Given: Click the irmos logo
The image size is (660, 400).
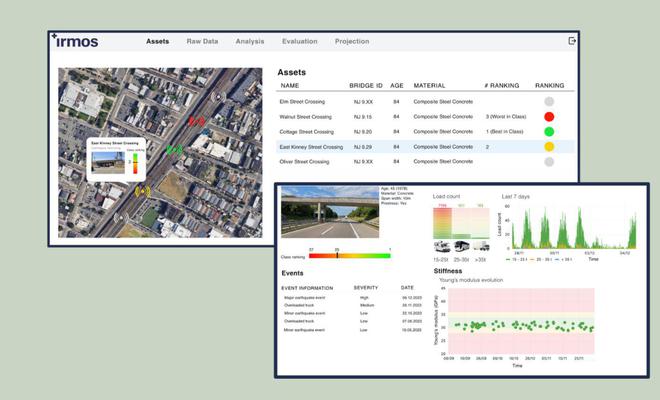Looking at the screenshot, I should click(x=76, y=41).
